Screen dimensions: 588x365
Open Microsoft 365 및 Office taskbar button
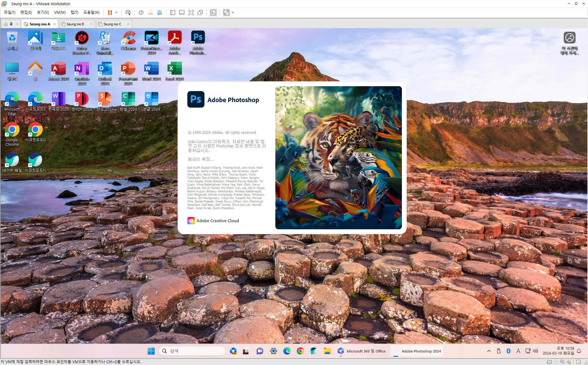click(361, 351)
